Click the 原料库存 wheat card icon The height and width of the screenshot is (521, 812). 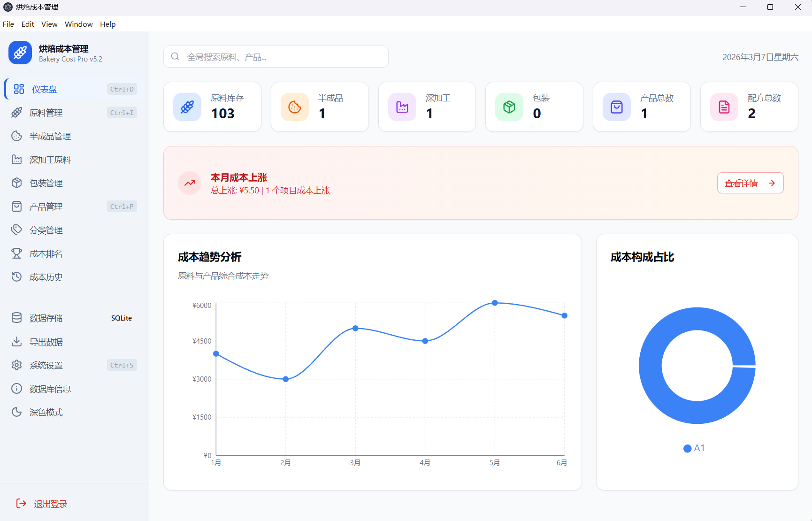click(187, 107)
